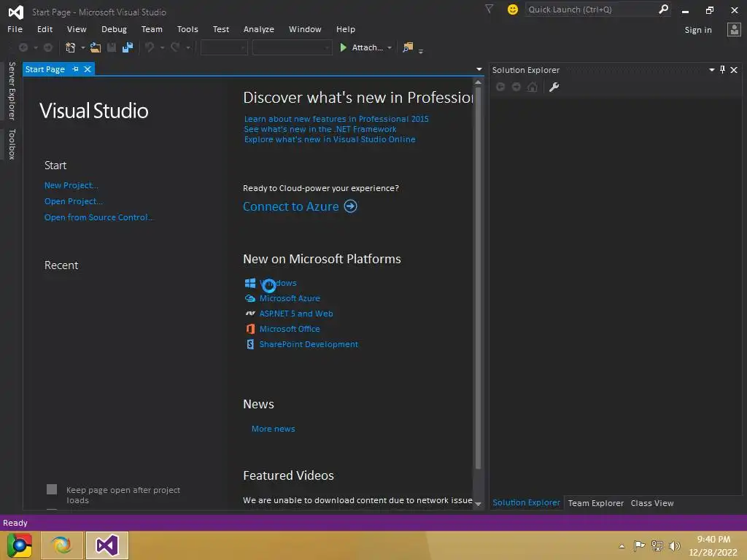
Task: Click the Navigate Forward toolbar icon
Action: point(47,47)
